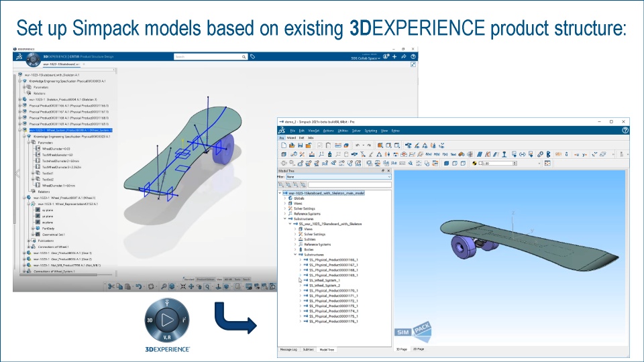The width and height of the screenshot is (644, 362).
Task: Click the undo icon in CATIA action bar
Action: [x=139, y=286]
